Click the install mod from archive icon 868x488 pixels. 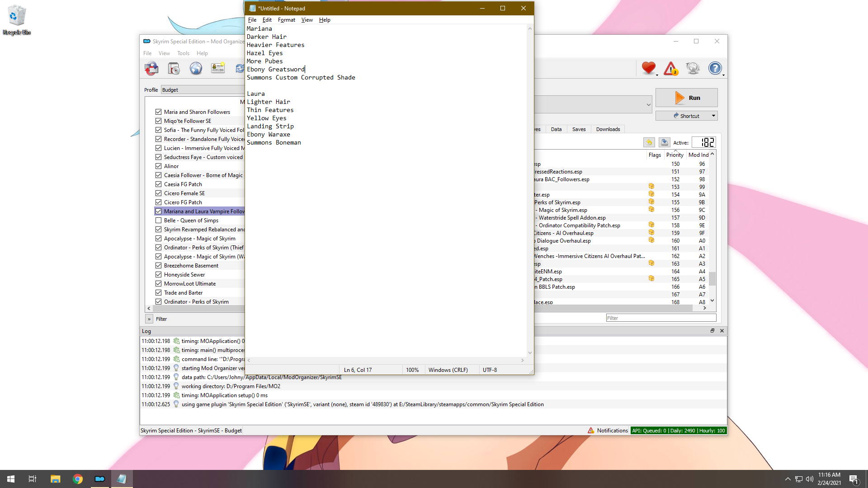click(174, 68)
